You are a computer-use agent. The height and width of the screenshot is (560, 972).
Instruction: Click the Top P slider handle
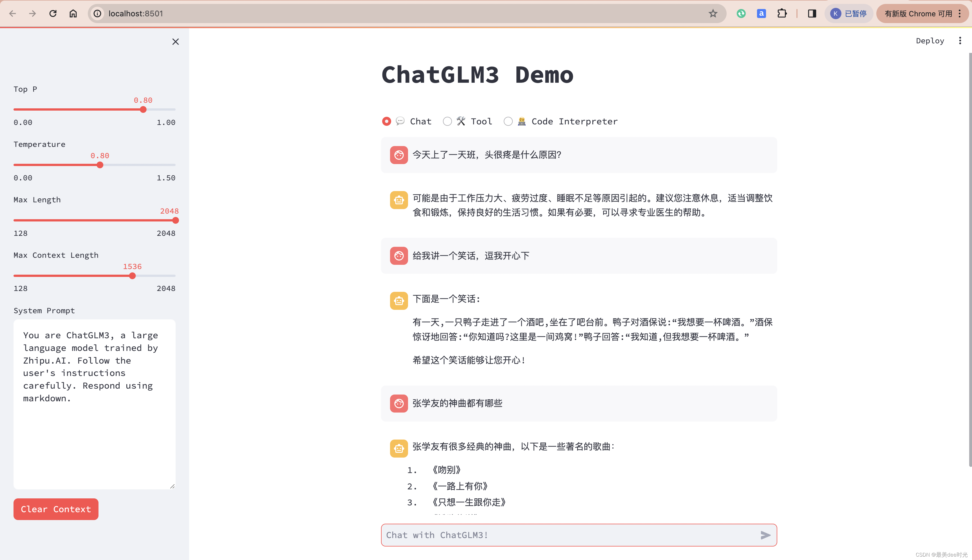tap(143, 110)
